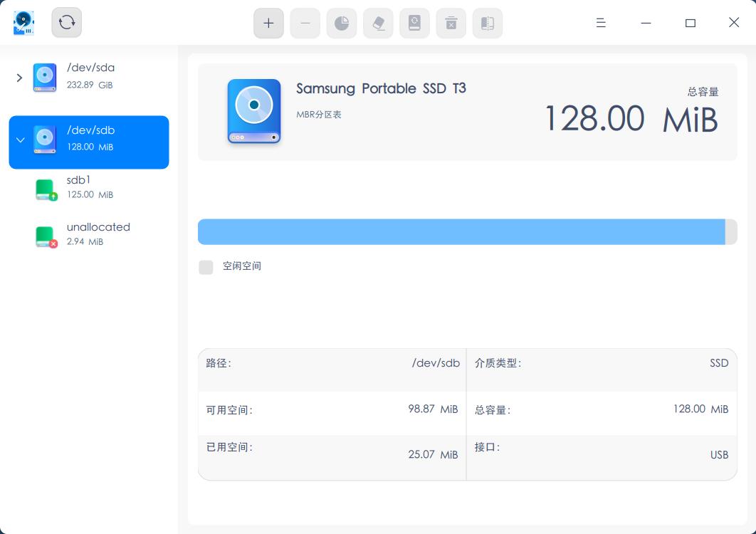Image resolution: width=756 pixels, height=534 pixels.
Task: Open the pie chart partition resize icon
Action: pos(342,22)
